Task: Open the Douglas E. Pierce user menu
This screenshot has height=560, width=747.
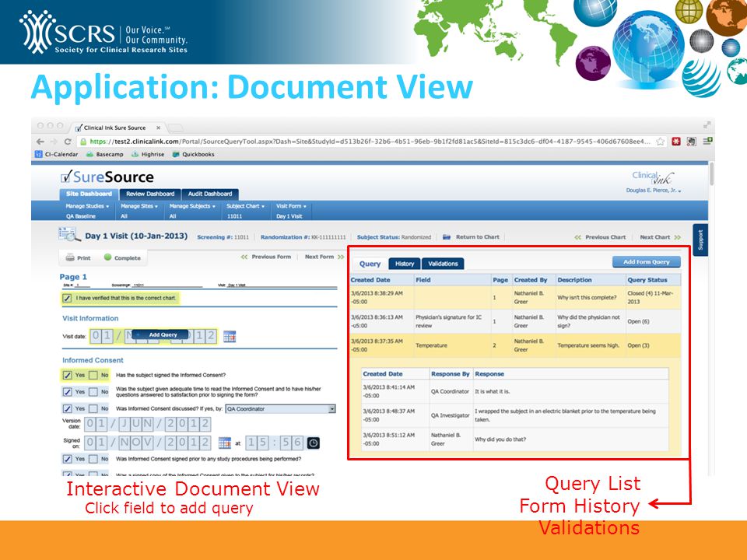Action: [x=653, y=191]
